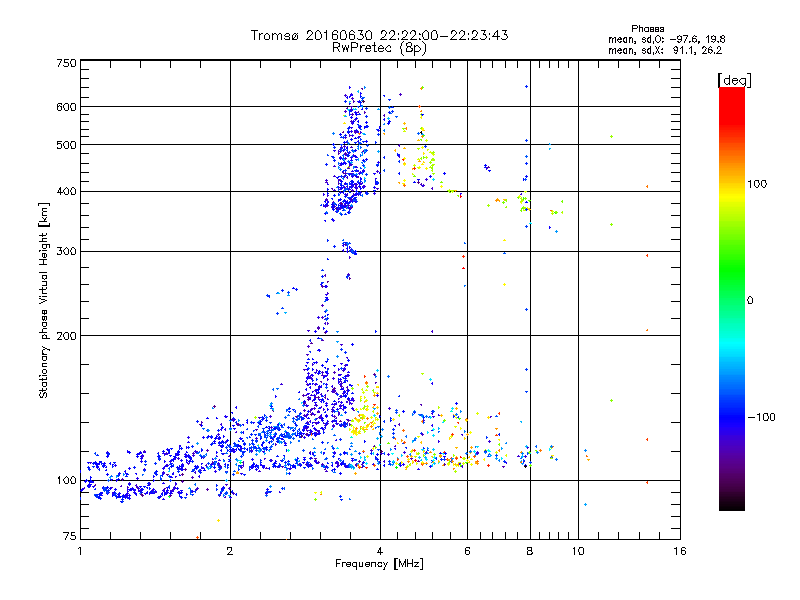The image size is (800, 600).
Task: Click the y-axis tick label '750'
Action: [x=66, y=63]
